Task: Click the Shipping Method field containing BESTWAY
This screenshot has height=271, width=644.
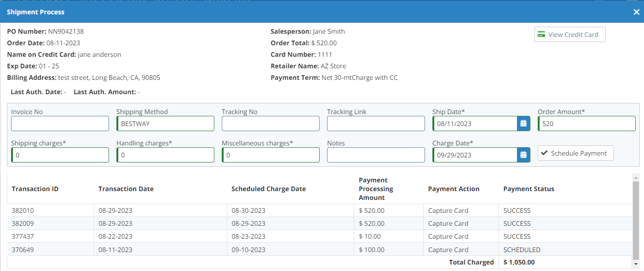Action: (165, 123)
